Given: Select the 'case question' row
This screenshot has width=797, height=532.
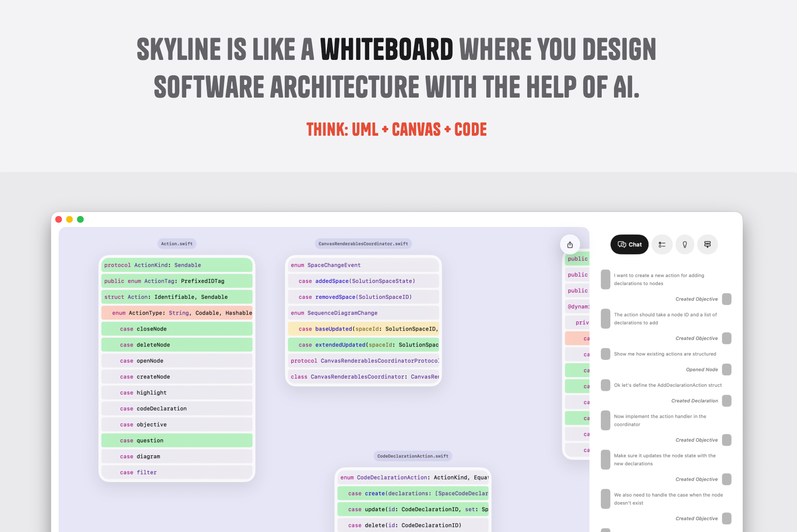Looking at the screenshot, I should click(177, 440).
